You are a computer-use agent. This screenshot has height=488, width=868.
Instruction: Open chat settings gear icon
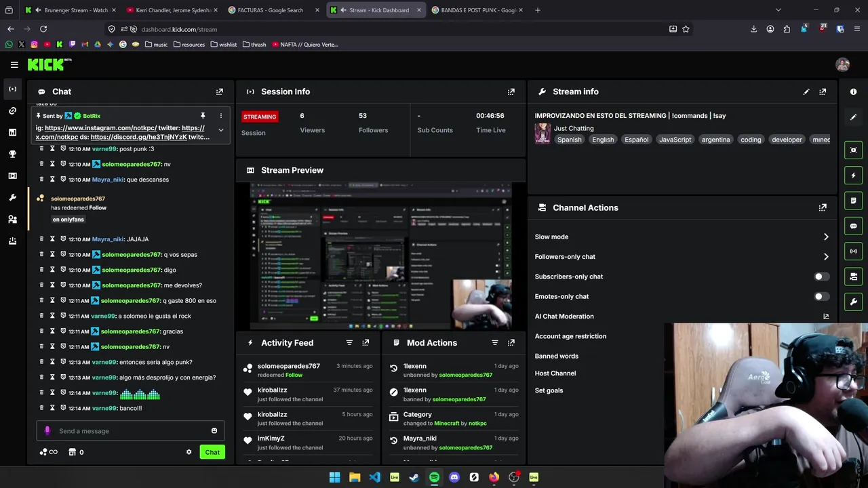pyautogui.click(x=189, y=452)
